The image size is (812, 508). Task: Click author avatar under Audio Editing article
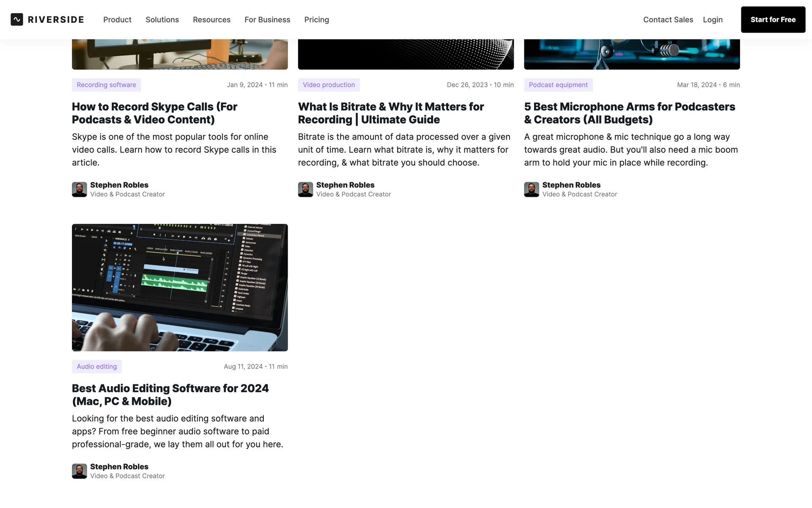point(80,471)
